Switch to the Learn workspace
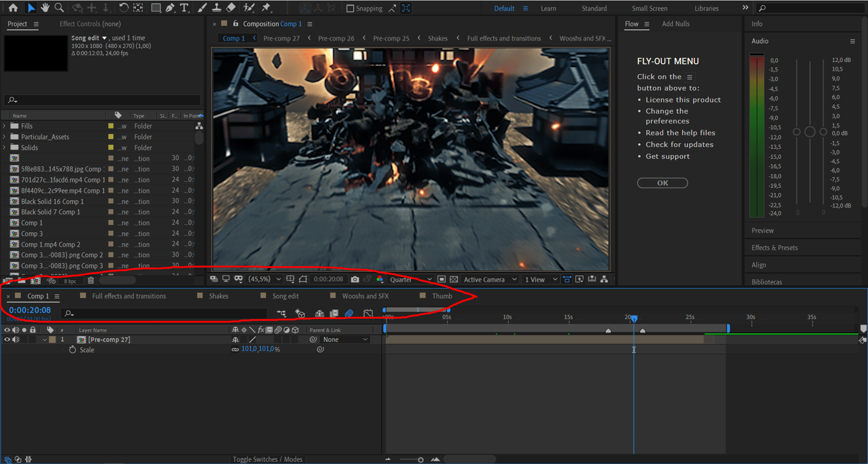Screen dimensions: 868x464 coord(549,9)
